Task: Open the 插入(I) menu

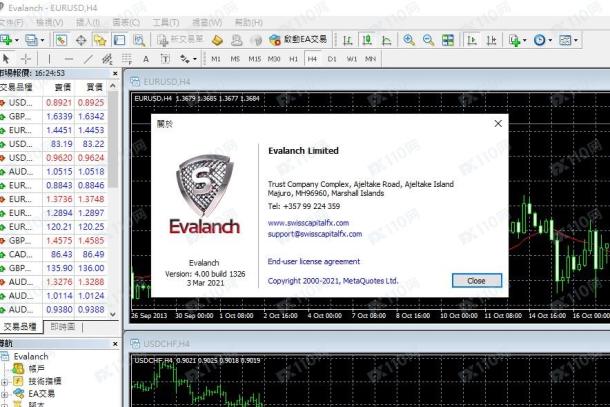Action: (88, 23)
